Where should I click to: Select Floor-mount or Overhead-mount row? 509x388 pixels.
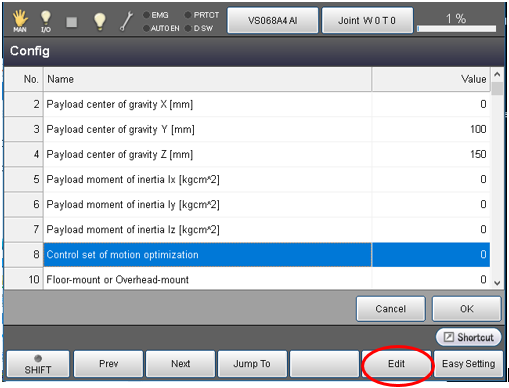pos(247,279)
